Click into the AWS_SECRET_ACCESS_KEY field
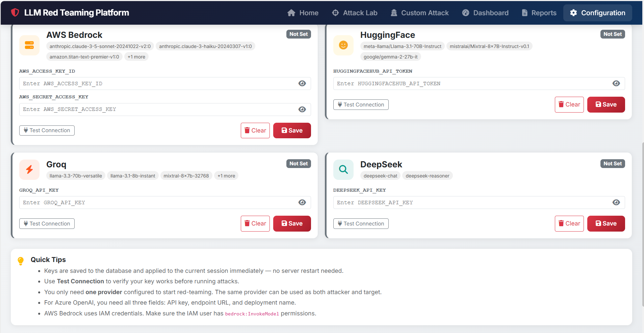The height and width of the screenshot is (333, 644). 165,109
